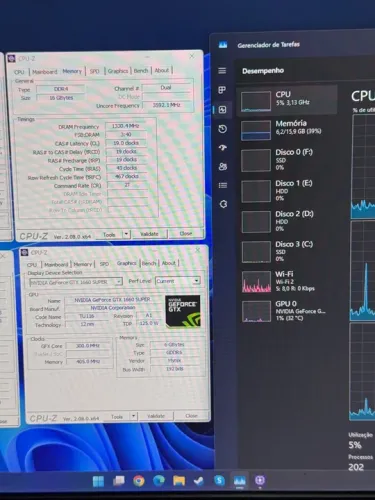Click Close button in Graphics CPU-Z window
This screenshot has height=500, width=375.
point(191,416)
